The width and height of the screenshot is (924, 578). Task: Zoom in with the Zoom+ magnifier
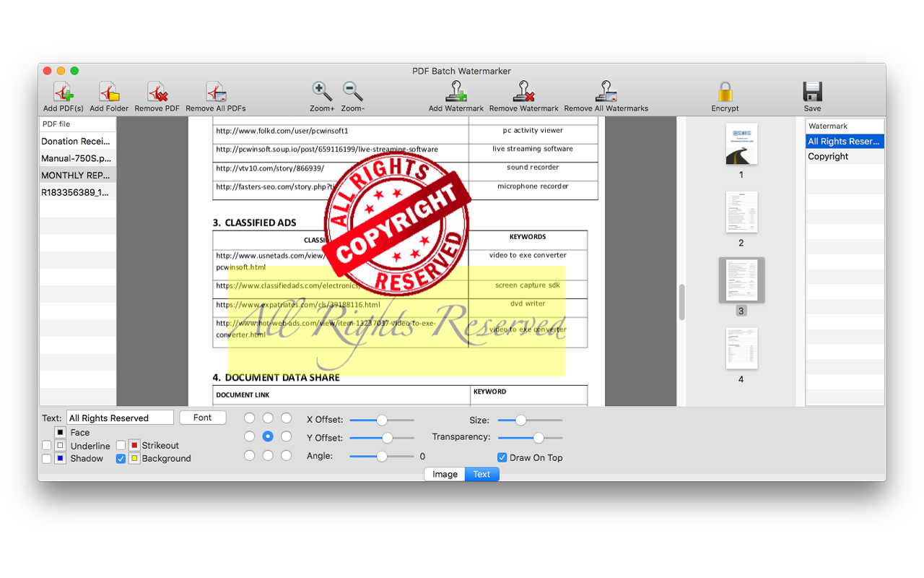pos(322,92)
